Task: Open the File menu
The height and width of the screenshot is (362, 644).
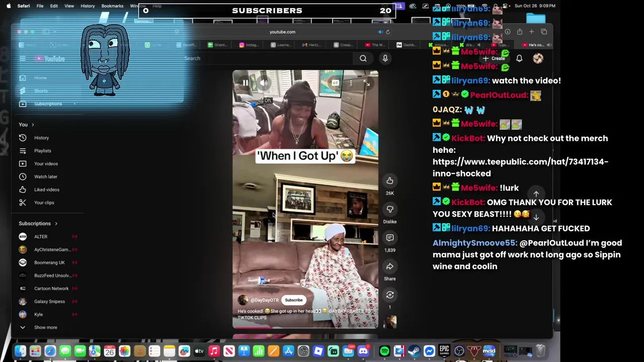Action: 40,6
